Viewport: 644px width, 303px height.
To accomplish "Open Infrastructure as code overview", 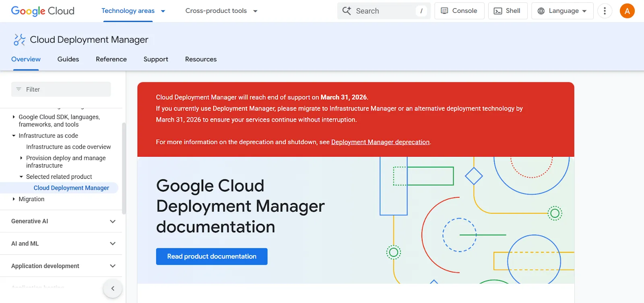I will [x=68, y=147].
